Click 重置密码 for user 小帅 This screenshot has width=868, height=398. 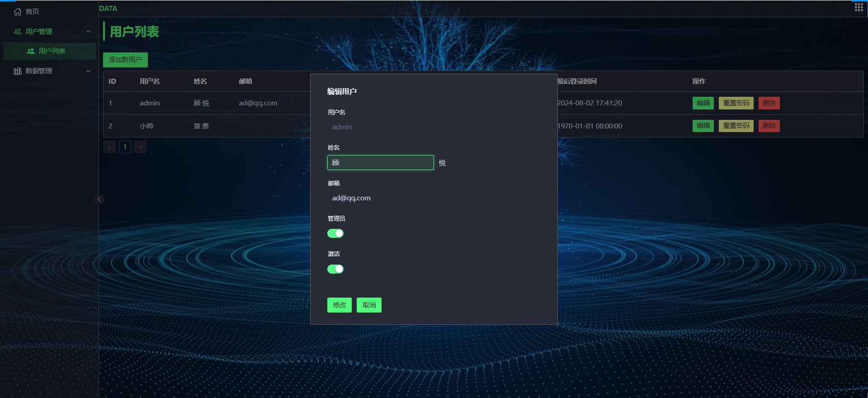736,126
